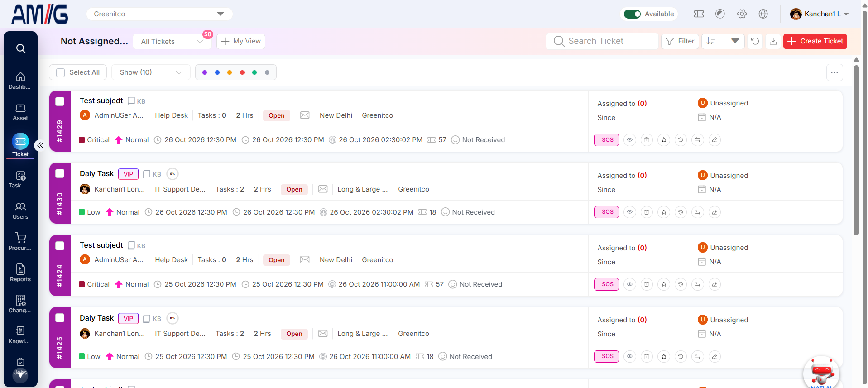
Task: Open the Filter button
Action: click(x=680, y=41)
